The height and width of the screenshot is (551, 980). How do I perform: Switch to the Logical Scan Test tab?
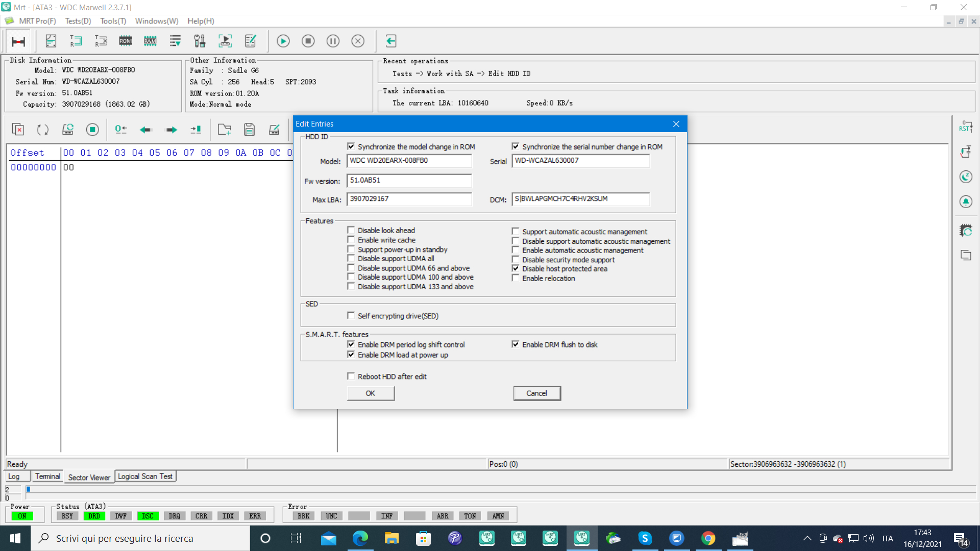(145, 477)
